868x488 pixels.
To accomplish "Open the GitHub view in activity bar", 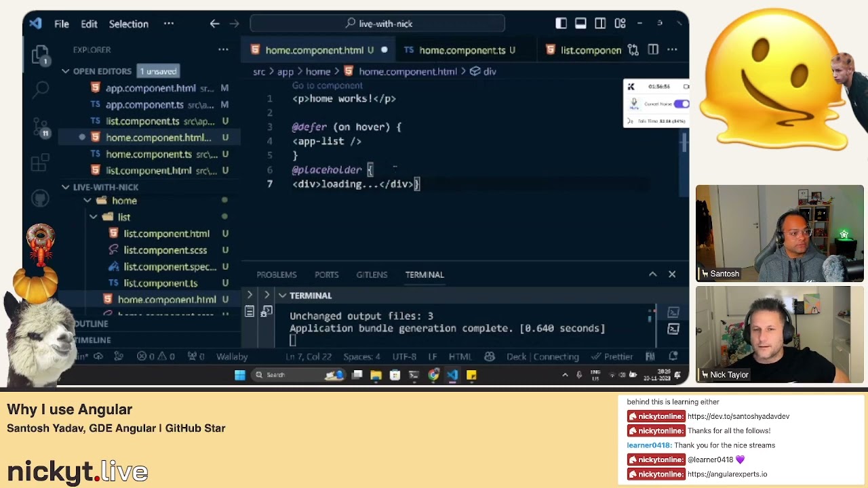I will pos(41,199).
